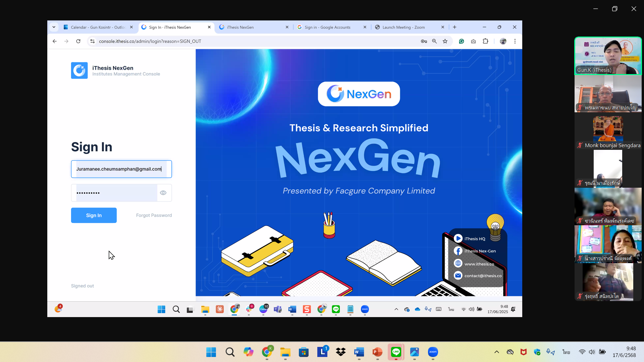Open Photos app on the bottom taskbar
Viewport: 644px width, 362px height.
[x=415, y=352]
